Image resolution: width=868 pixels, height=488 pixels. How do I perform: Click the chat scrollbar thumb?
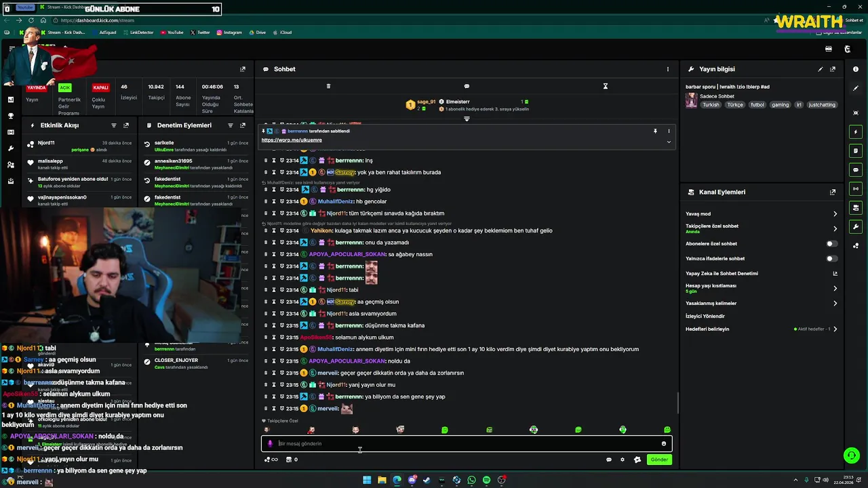click(677, 403)
